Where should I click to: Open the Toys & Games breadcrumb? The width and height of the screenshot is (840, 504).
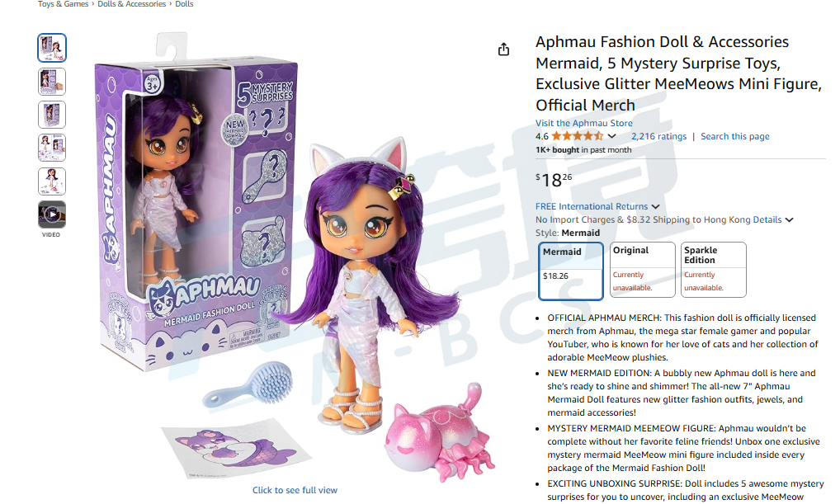pos(63,4)
